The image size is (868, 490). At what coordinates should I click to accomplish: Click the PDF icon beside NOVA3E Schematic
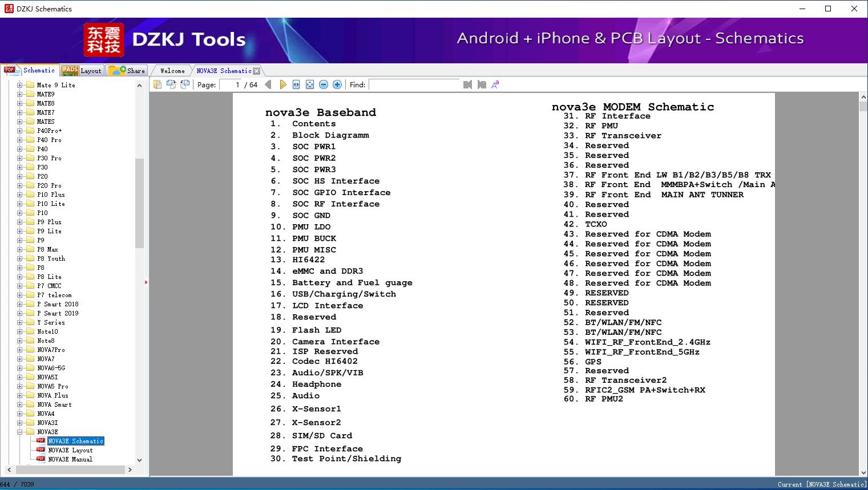[41, 440]
